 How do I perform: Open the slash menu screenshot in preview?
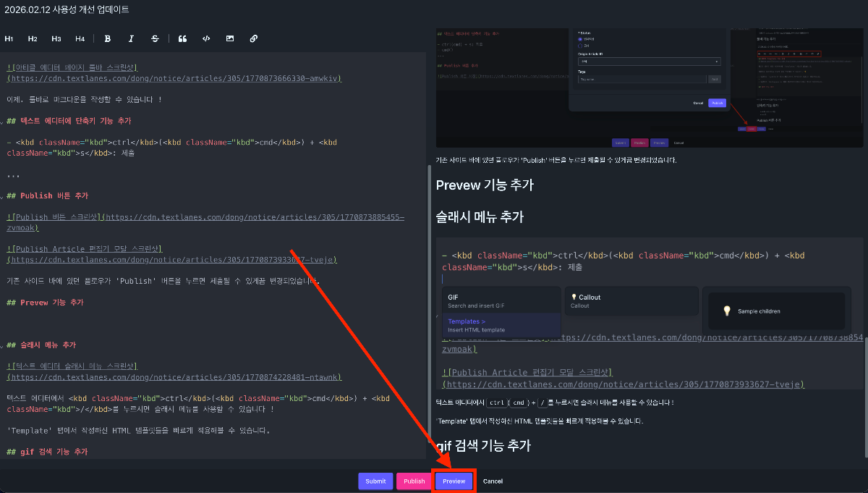[650, 313]
